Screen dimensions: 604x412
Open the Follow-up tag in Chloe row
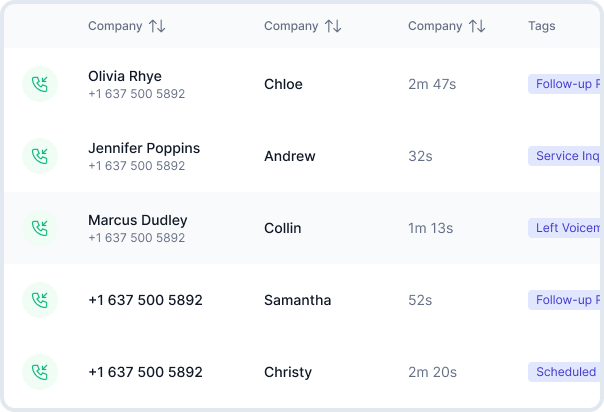tap(566, 84)
